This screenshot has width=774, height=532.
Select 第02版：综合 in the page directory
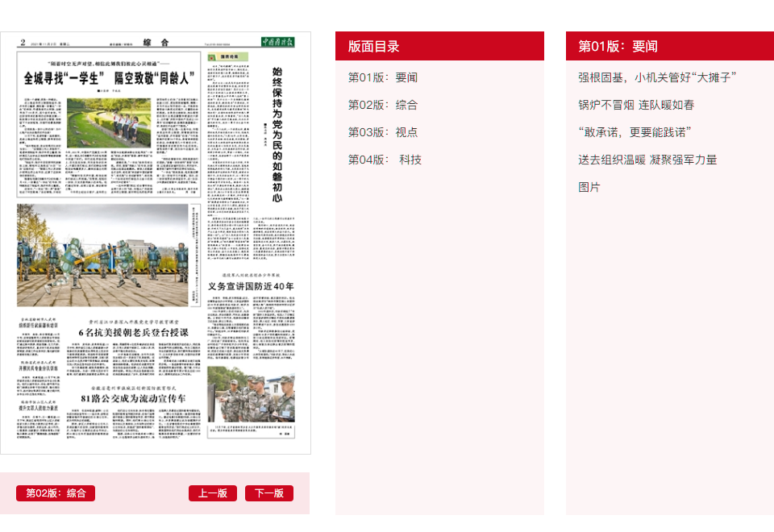click(x=383, y=105)
